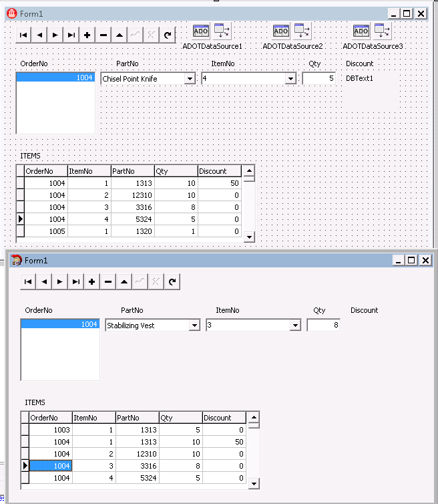Select datasource icon above ADOTDataSource2 label
This screenshot has width=438, height=504.
[x=302, y=31]
